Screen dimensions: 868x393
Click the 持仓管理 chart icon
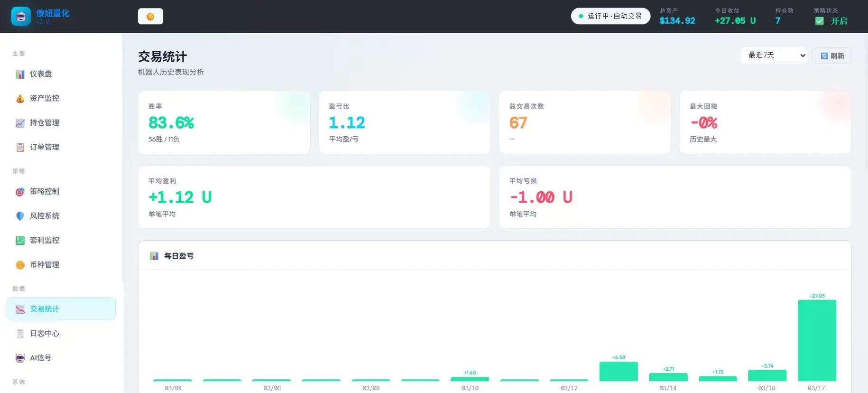20,123
